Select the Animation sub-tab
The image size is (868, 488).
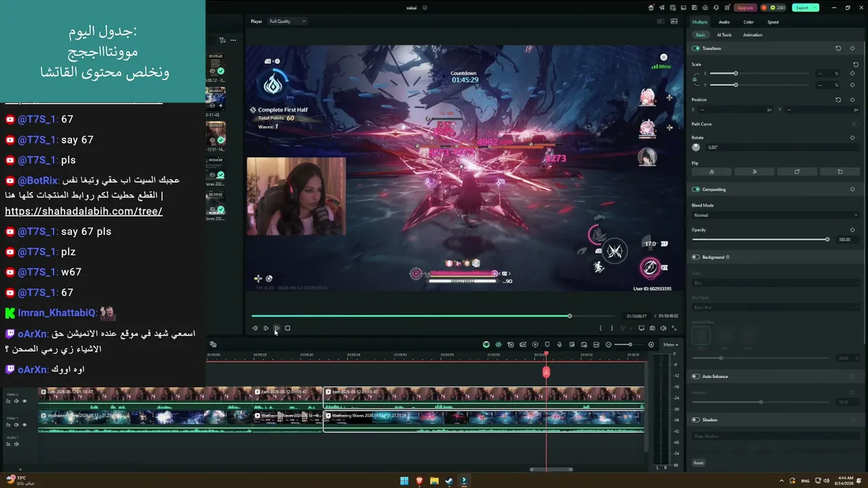point(753,35)
